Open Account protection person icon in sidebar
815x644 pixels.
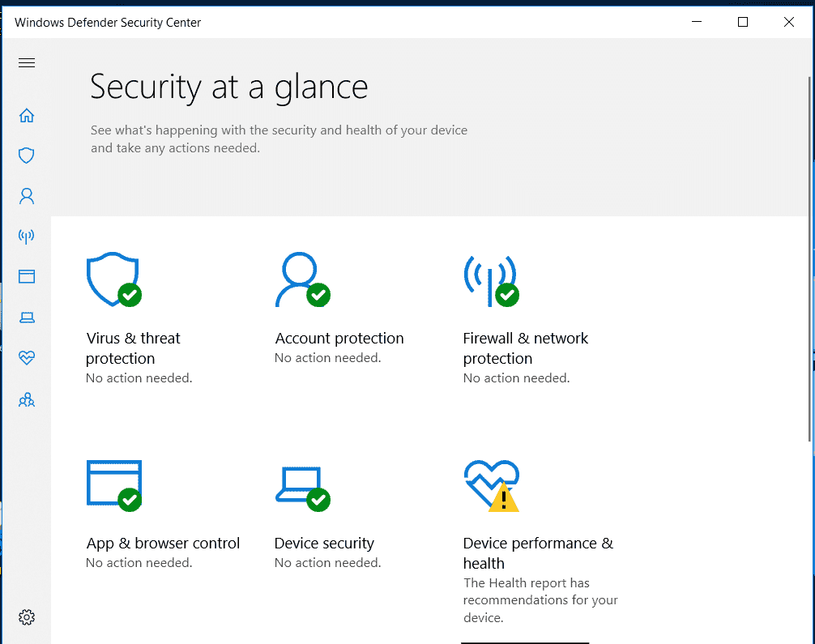click(x=27, y=196)
